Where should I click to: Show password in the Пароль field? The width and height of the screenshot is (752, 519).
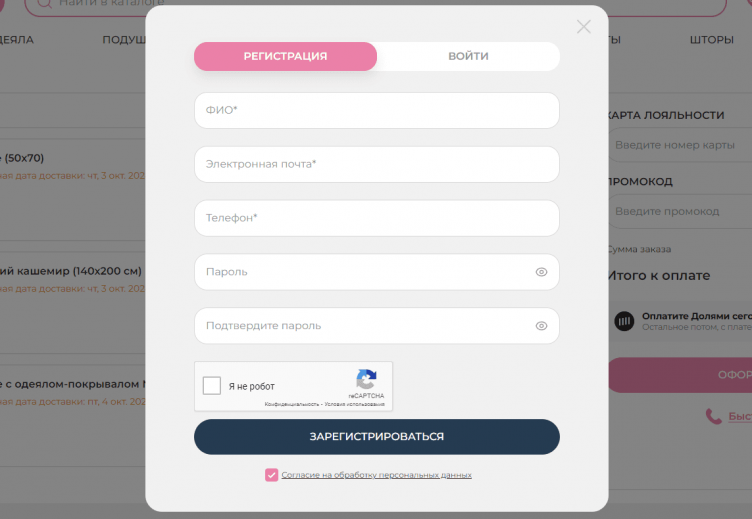pos(541,272)
